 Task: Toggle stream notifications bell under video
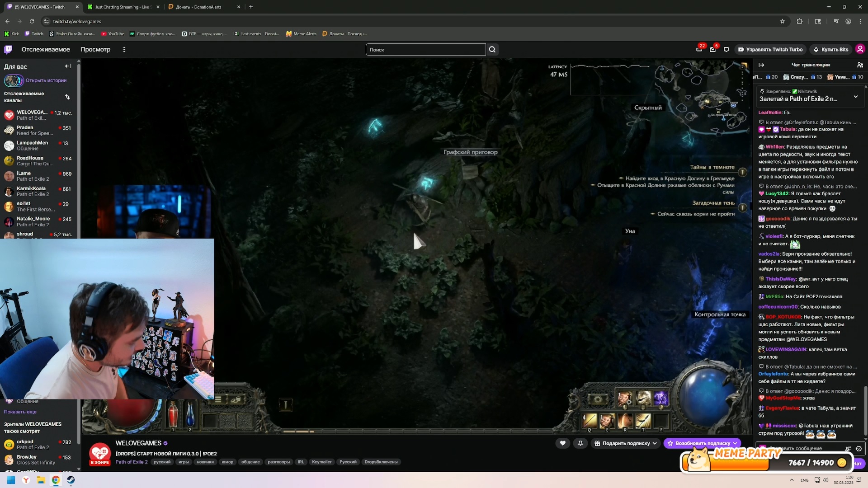point(580,443)
